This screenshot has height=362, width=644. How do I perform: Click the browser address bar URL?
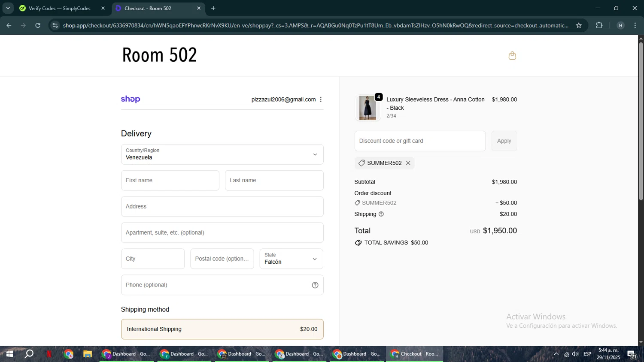pos(316,25)
